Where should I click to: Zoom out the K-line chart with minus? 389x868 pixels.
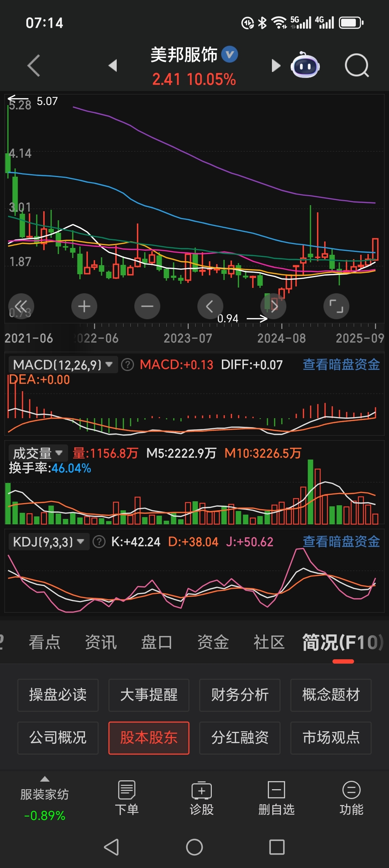[x=147, y=306]
